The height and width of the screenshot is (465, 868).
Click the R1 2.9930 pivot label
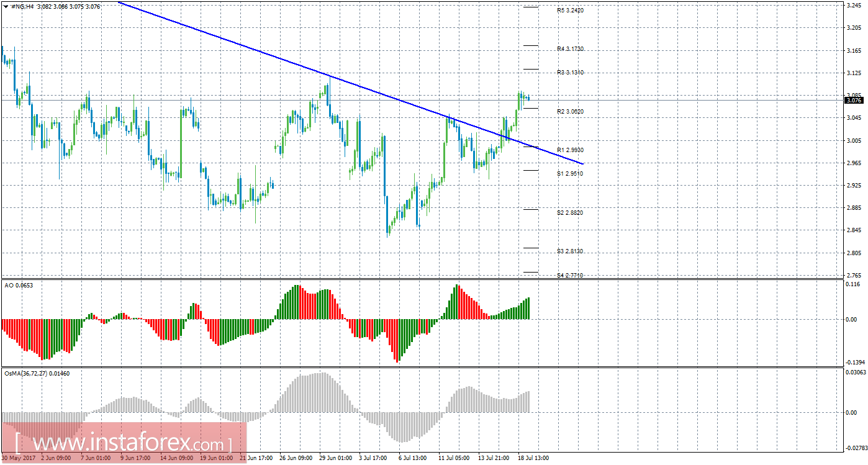pos(571,150)
